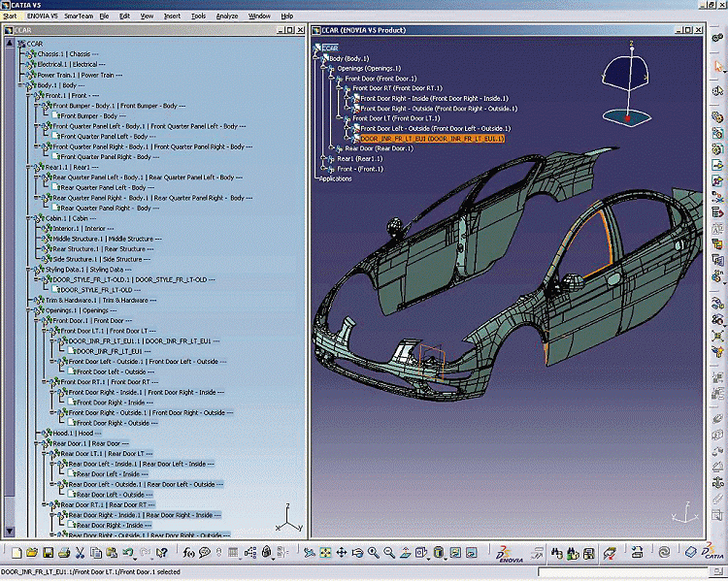Viewport: 728px width, 581px height.
Task: Click the Select arrow tool in right toolbar
Action: coord(717,66)
